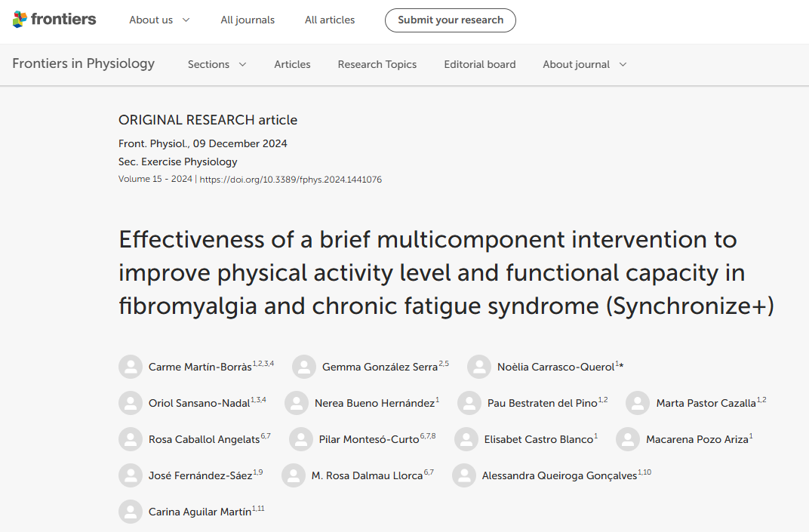Click author name Macarena Pozo Ariza
Viewport: 809px width, 532px height.
coord(697,439)
